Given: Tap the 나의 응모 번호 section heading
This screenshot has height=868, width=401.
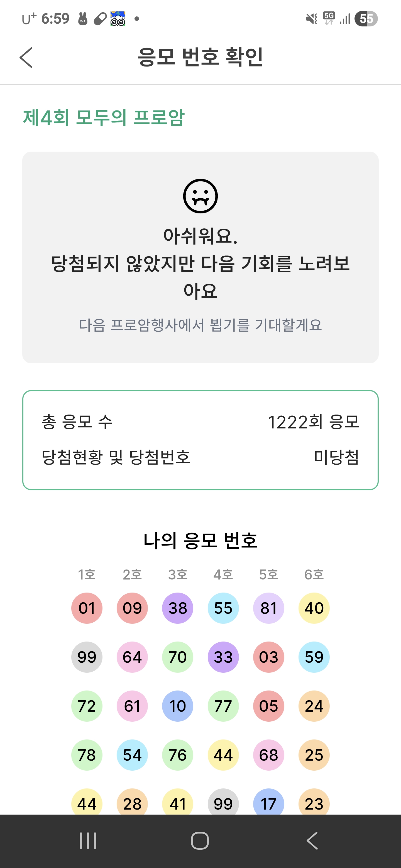Looking at the screenshot, I should click(200, 541).
